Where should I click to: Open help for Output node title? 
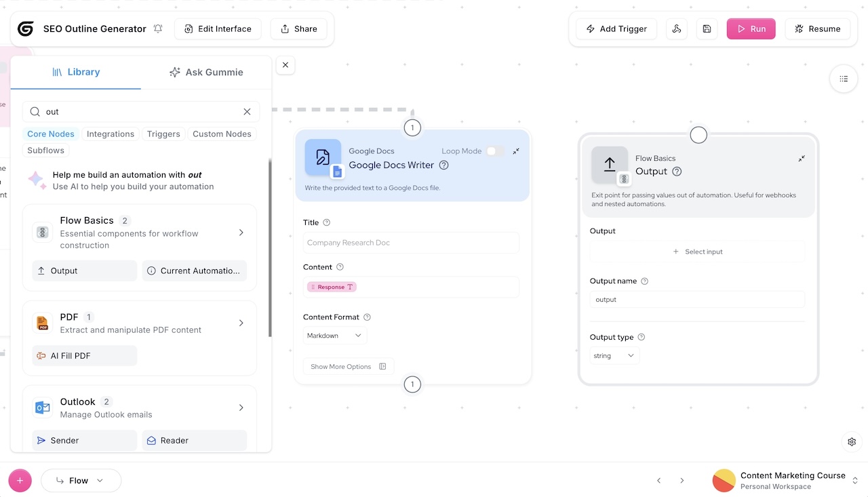tap(677, 172)
